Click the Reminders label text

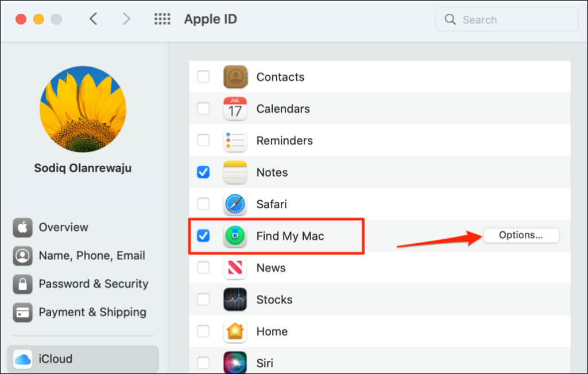285,141
